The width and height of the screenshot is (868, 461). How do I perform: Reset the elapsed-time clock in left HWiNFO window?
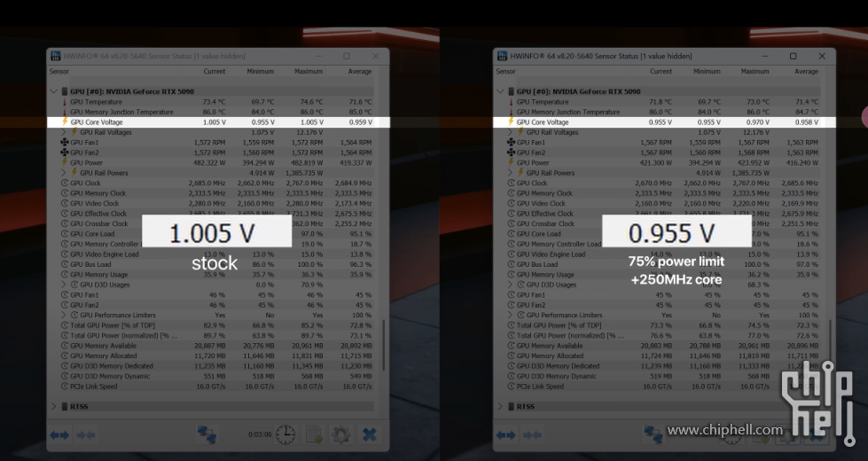[285, 434]
